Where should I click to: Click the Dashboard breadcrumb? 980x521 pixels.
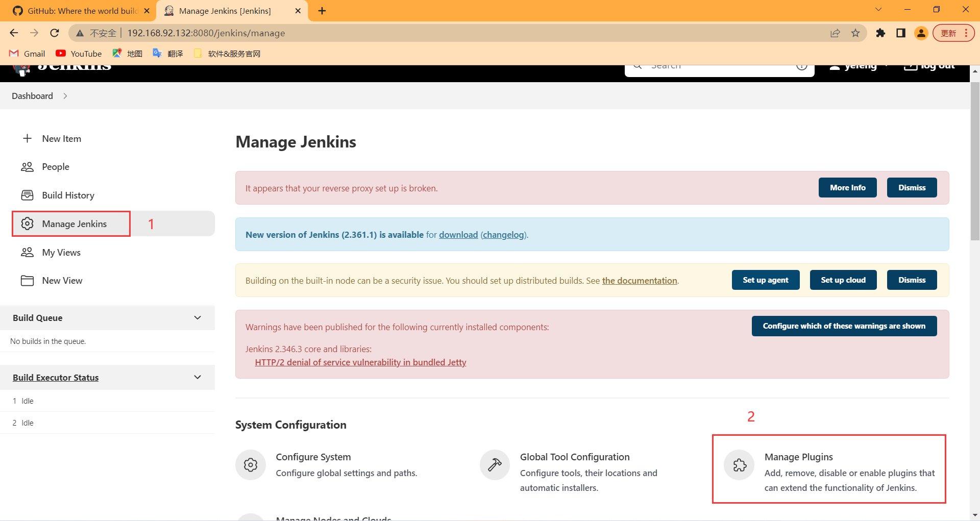(x=32, y=96)
